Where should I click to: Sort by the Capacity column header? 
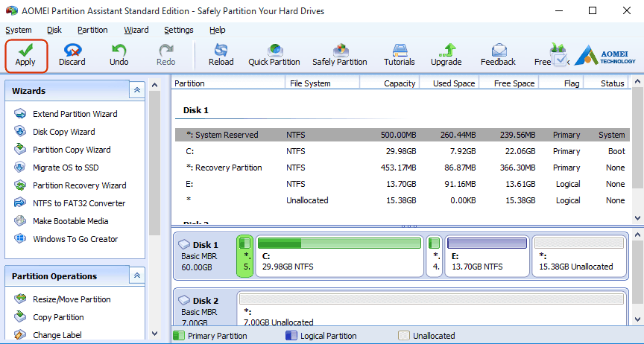pyautogui.click(x=390, y=83)
